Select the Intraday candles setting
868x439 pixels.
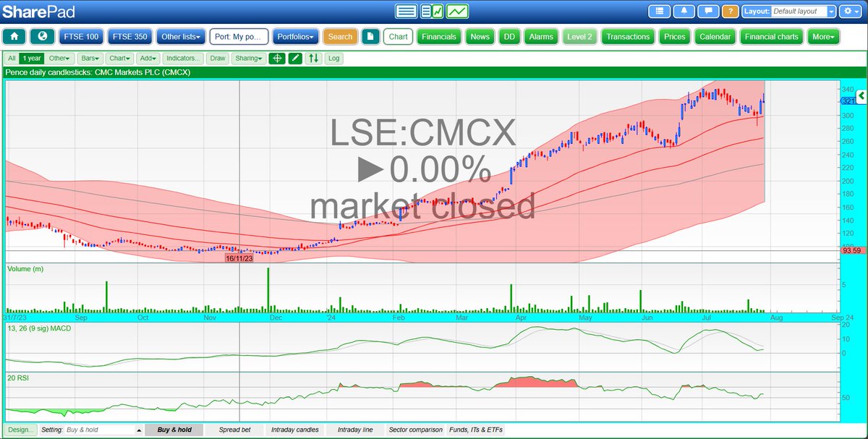(x=294, y=430)
